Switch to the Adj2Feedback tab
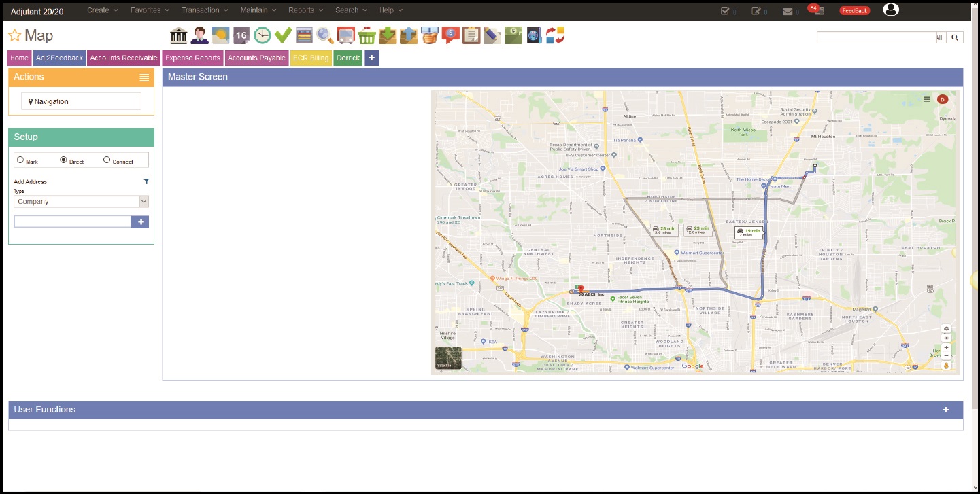980x494 pixels. click(x=60, y=58)
